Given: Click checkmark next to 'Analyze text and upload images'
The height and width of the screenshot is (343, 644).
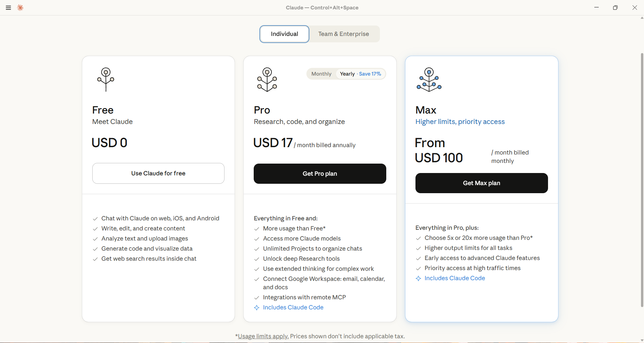Looking at the screenshot, I should (95, 239).
